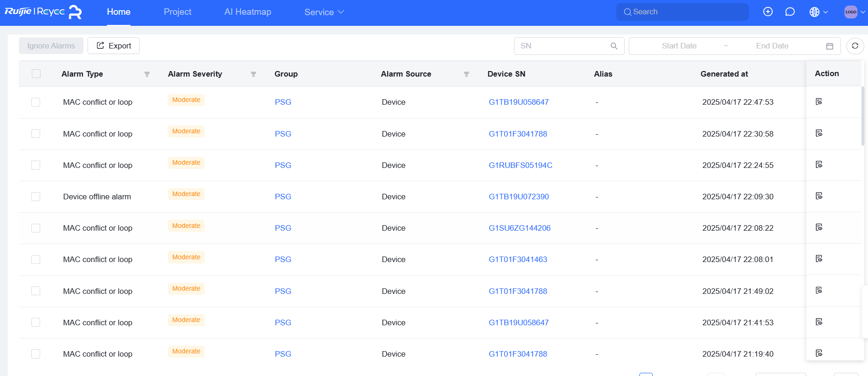868x376 pixels.
Task: Click 'Device offline alarm' text
Action: pos(97,197)
